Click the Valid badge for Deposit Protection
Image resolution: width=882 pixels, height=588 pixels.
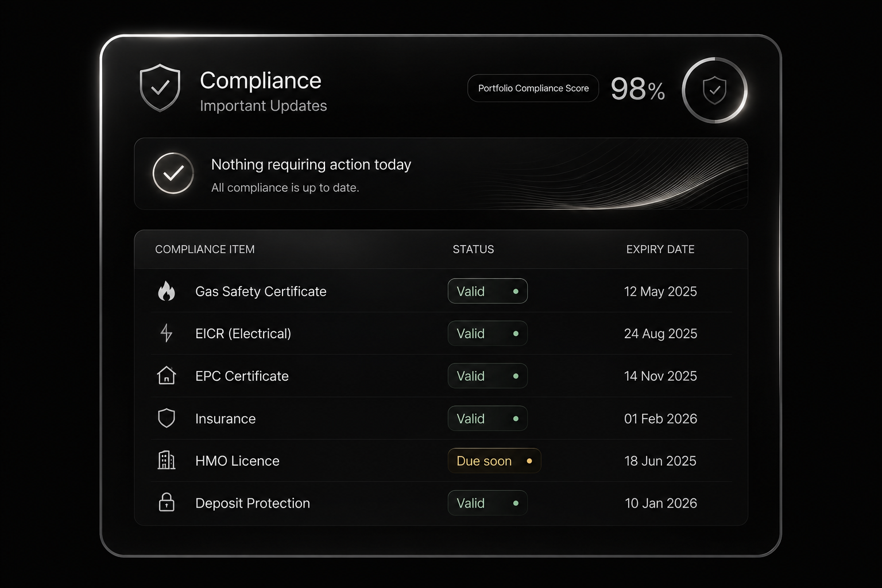click(x=488, y=503)
